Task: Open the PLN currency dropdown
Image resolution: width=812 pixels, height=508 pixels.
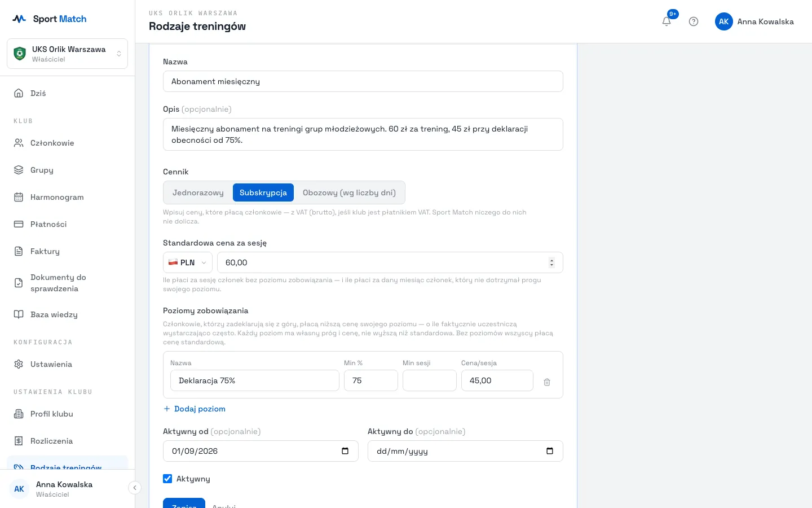Action: (x=188, y=262)
